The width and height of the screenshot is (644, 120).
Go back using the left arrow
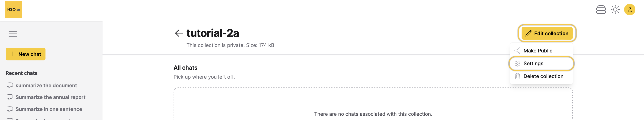pos(179,33)
